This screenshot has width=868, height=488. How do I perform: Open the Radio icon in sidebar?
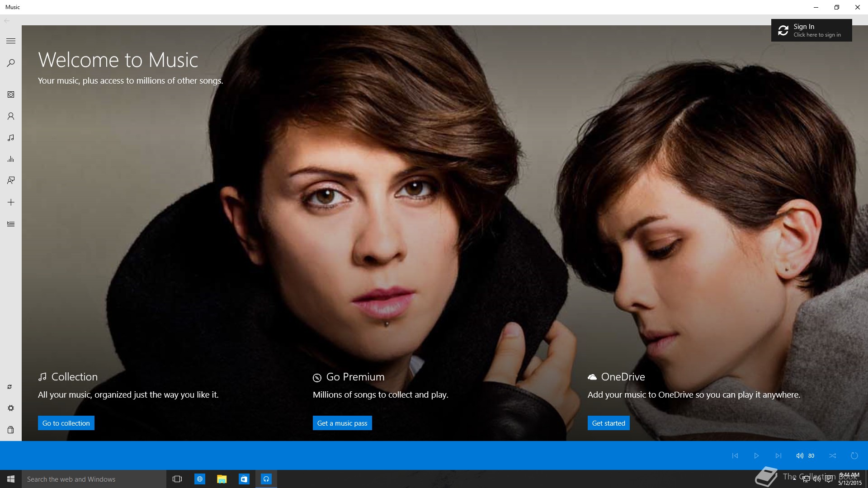pos(11,180)
